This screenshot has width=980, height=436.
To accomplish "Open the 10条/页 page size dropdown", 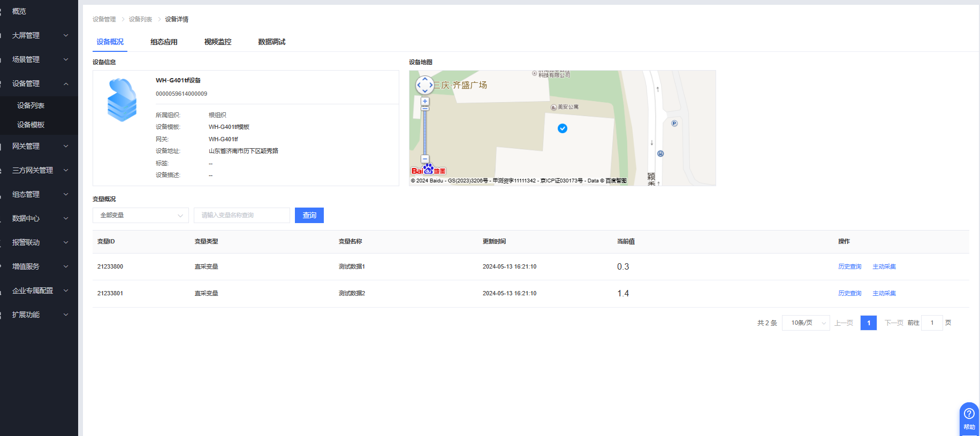I will point(806,323).
